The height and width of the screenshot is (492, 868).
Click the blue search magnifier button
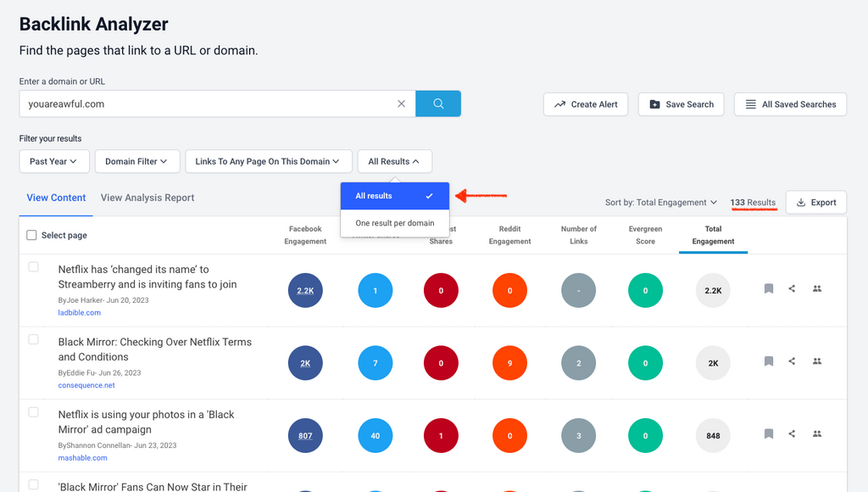pos(438,104)
